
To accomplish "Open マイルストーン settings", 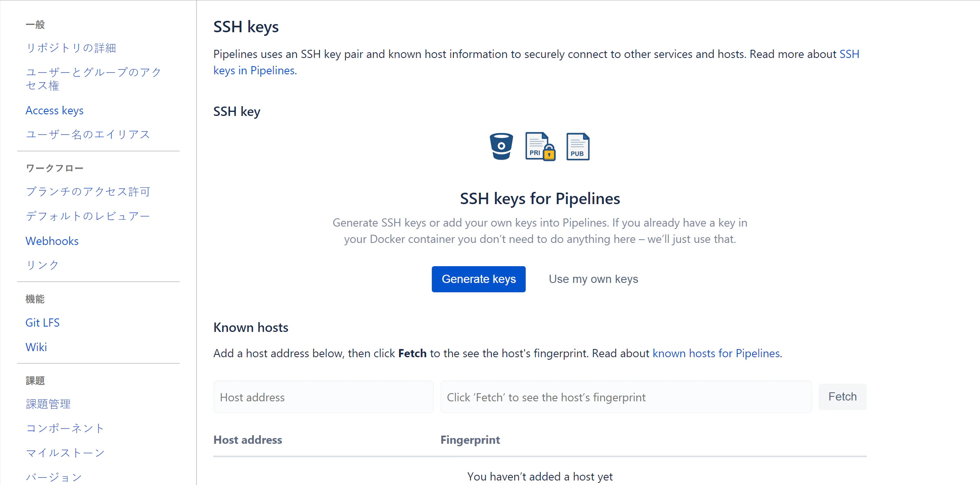I will pyautogui.click(x=65, y=453).
